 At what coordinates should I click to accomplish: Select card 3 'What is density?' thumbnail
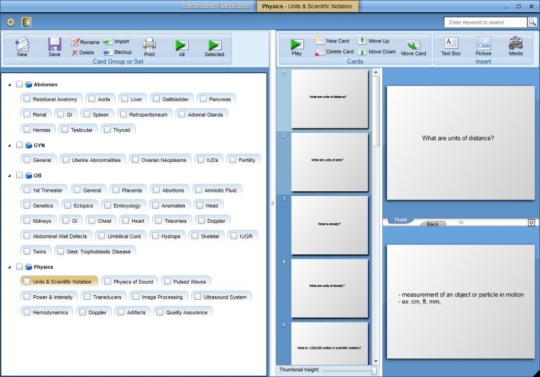[330, 225]
